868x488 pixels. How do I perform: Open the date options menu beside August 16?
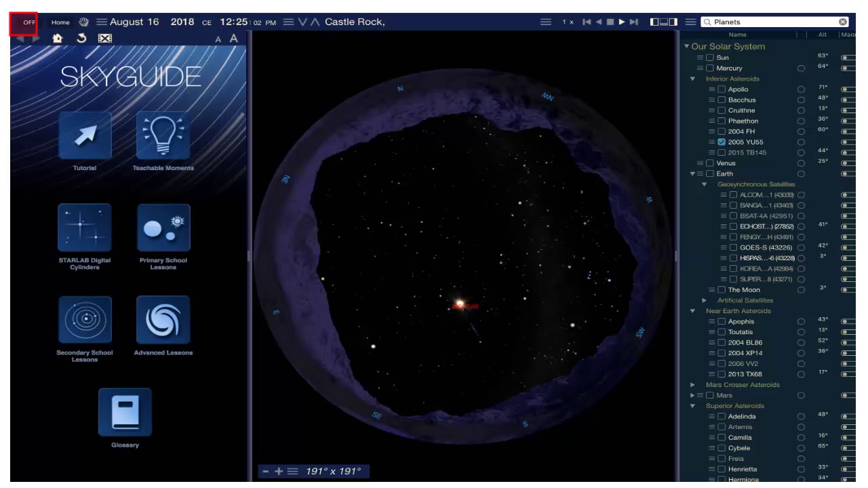click(102, 22)
